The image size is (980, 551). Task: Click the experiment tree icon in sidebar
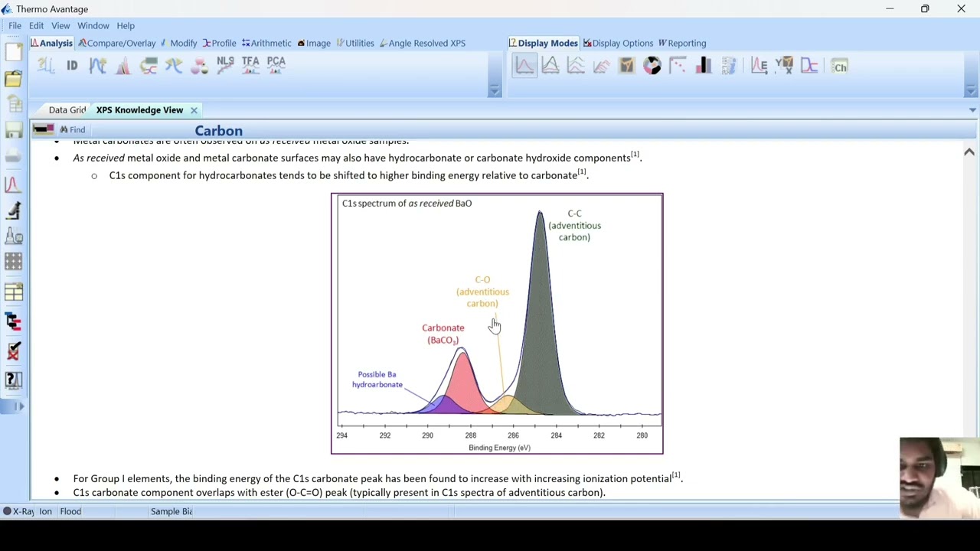click(x=13, y=321)
